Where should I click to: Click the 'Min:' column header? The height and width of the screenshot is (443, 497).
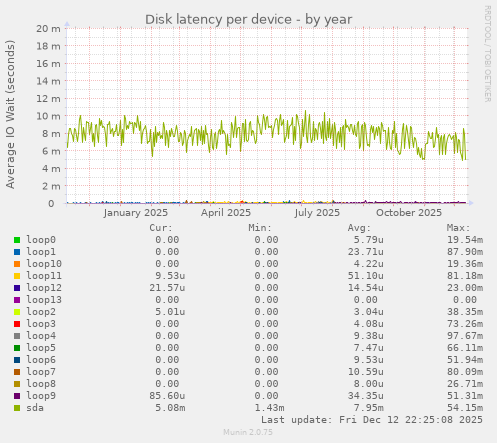pyautogui.click(x=260, y=228)
